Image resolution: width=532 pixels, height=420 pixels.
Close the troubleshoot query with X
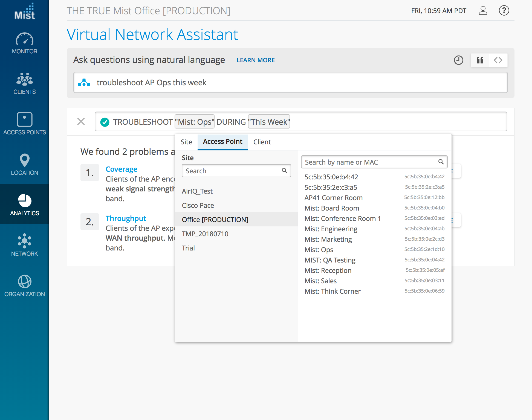81,121
